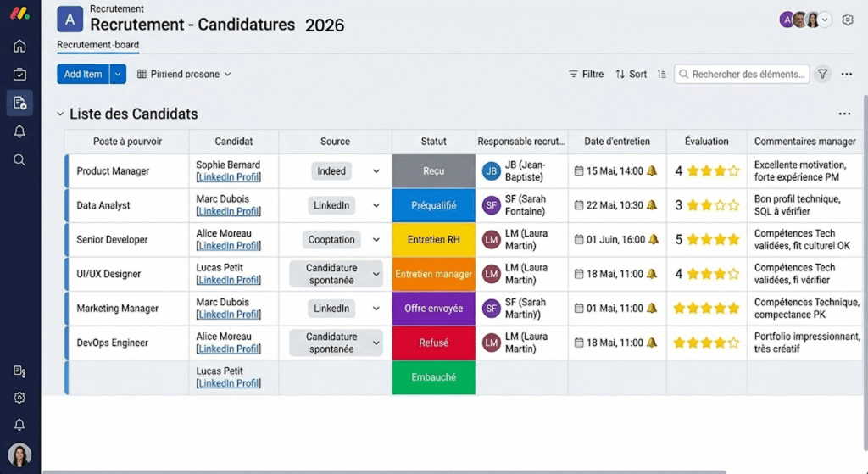Viewport: 868px width, 474px height.
Task: Click the Candidat column header
Action: pyautogui.click(x=234, y=142)
